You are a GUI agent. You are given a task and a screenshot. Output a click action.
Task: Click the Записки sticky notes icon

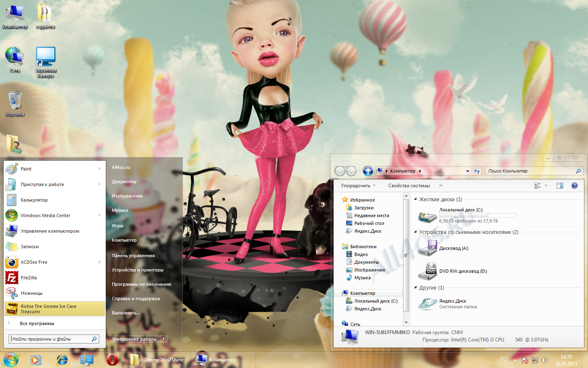pyautogui.click(x=12, y=247)
